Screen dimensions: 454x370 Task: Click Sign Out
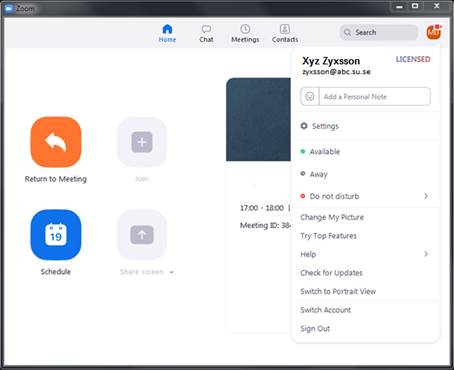click(315, 329)
